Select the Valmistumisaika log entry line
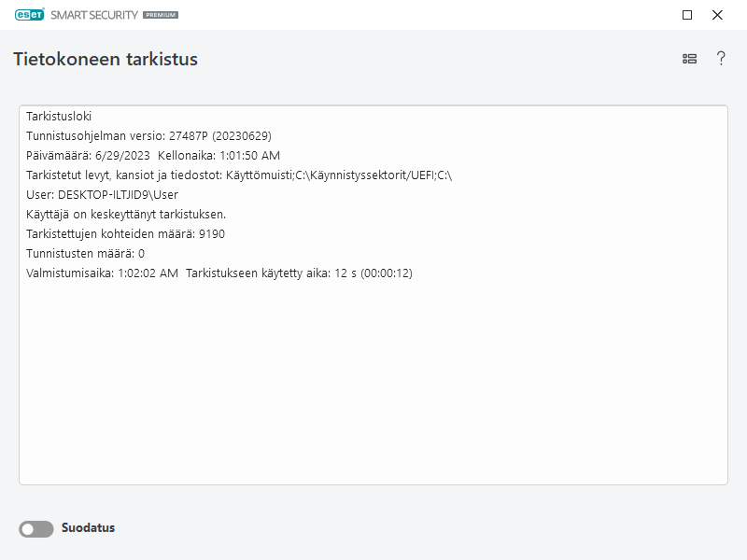Screen dimensions: 747x560 pyautogui.click(x=221, y=273)
